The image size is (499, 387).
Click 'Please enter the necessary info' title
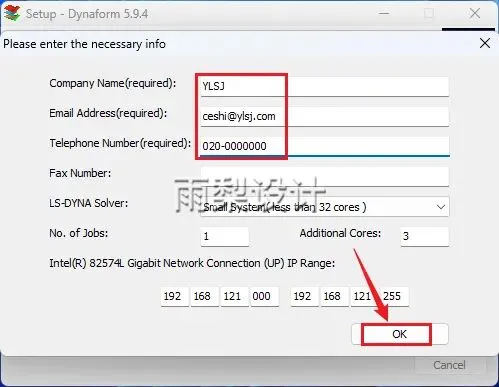pos(84,44)
